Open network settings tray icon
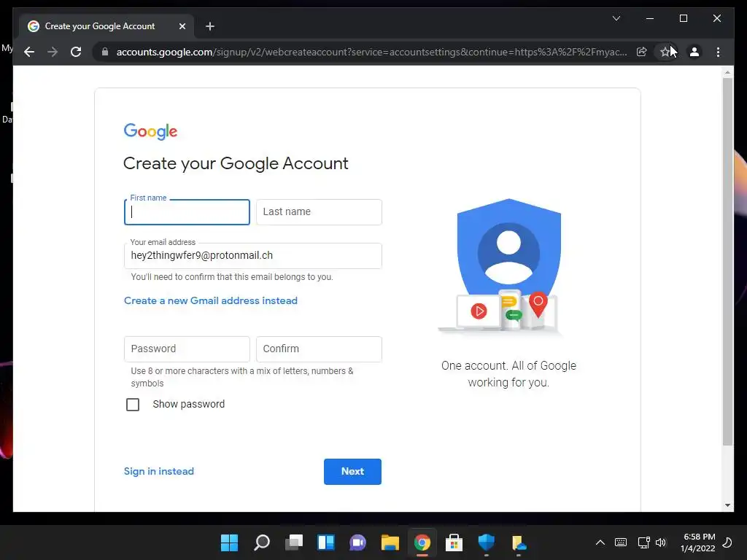 point(643,542)
